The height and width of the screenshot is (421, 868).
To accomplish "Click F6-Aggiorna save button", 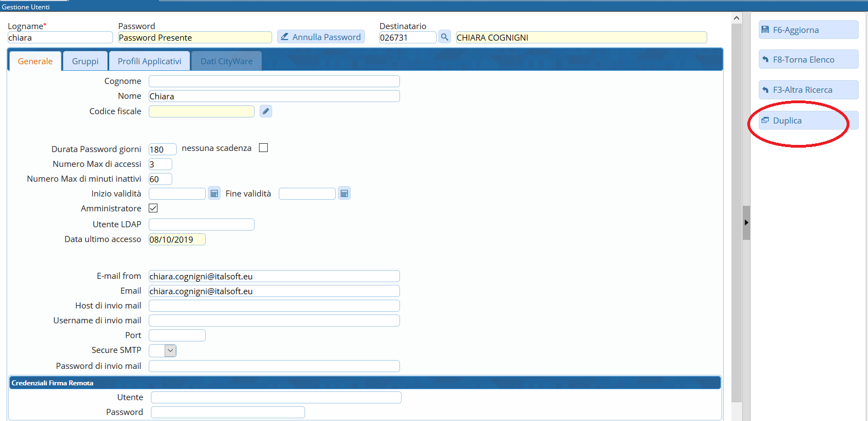I will (x=808, y=30).
